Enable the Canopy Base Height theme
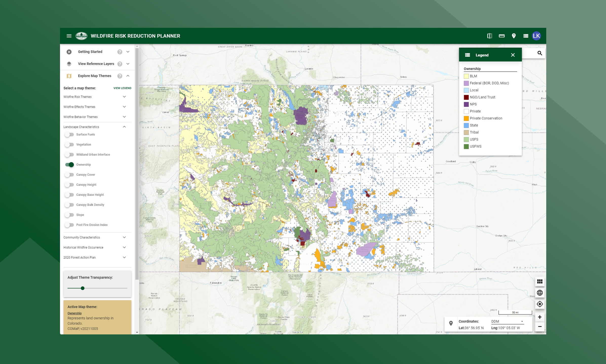Viewport: 606px width, 364px height. (69, 195)
